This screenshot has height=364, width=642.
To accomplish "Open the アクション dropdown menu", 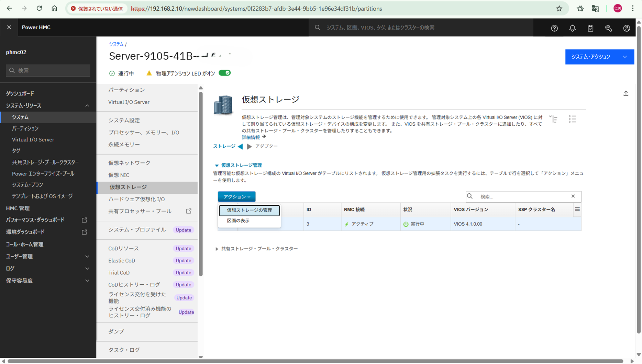I will (x=236, y=196).
